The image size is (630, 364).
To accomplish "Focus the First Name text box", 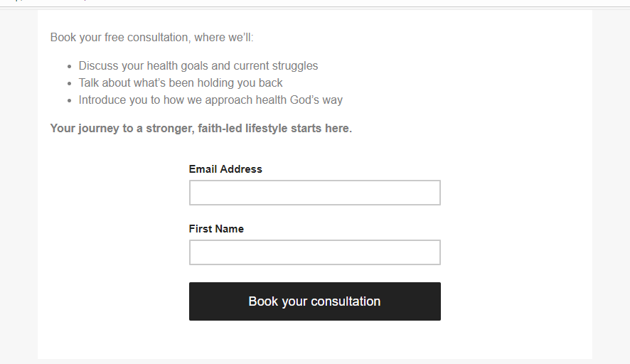I will coord(314,252).
